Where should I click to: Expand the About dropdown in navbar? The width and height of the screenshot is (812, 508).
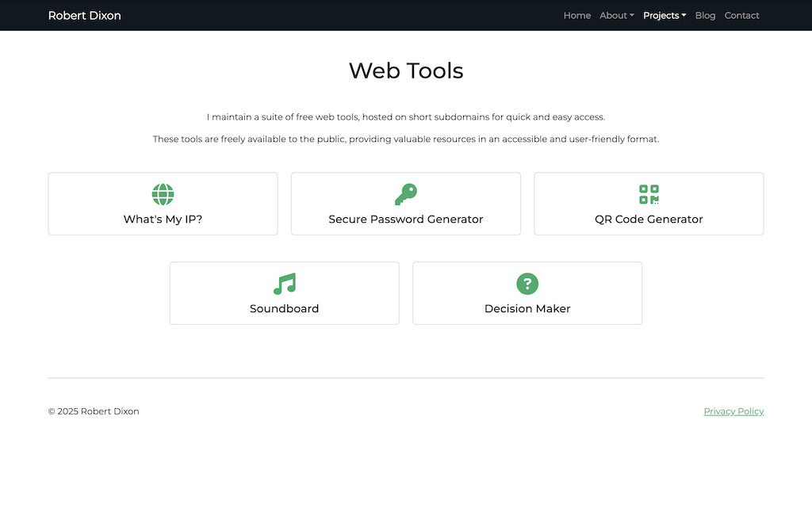tap(616, 16)
